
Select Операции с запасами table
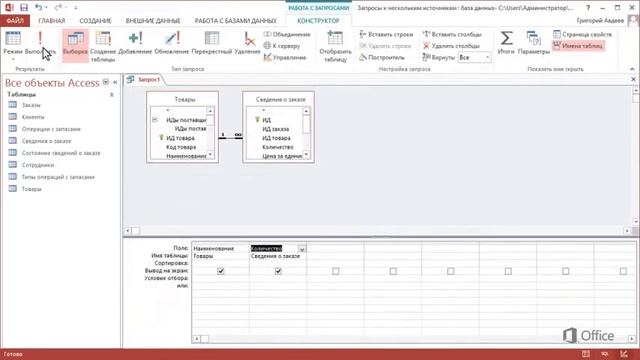tap(51, 129)
